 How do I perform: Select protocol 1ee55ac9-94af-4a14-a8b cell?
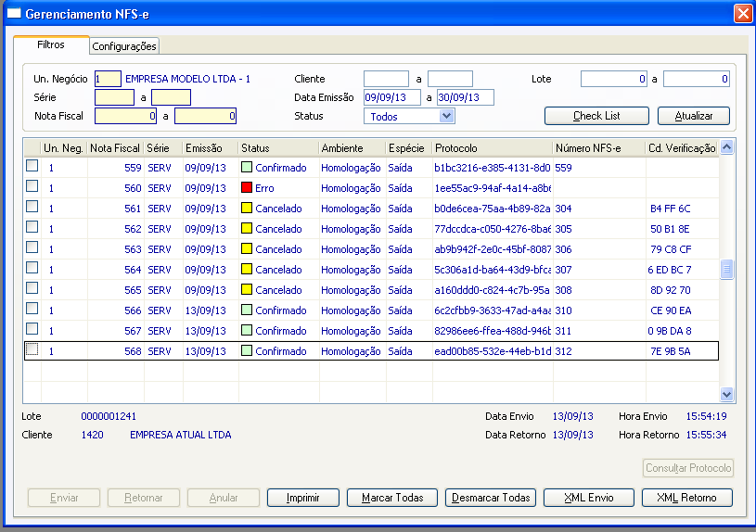[493, 188]
